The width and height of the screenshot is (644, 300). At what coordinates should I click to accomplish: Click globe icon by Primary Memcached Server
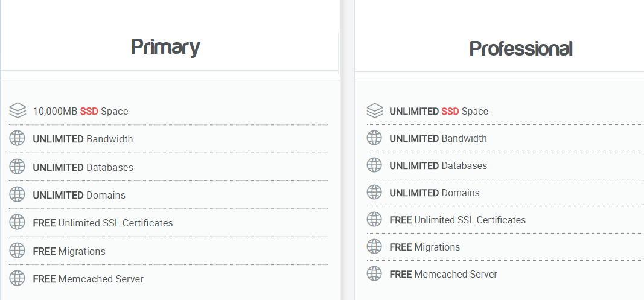pos(18,278)
